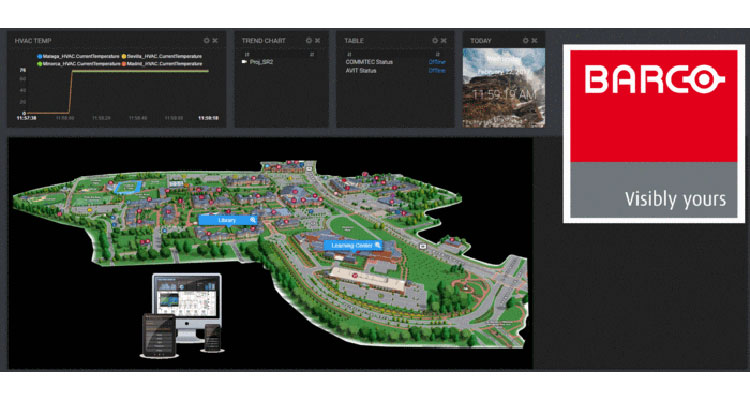Click the magnifier on Learning Center label
This screenshot has width=750, height=400.
point(378,245)
